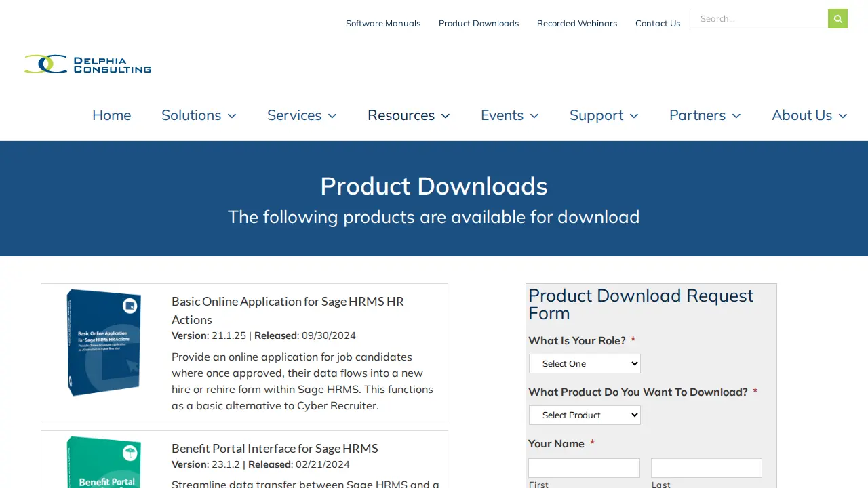This screenshot has height=488, width=868.
Task: Open the Home menu item
Action: click(112, 115)
